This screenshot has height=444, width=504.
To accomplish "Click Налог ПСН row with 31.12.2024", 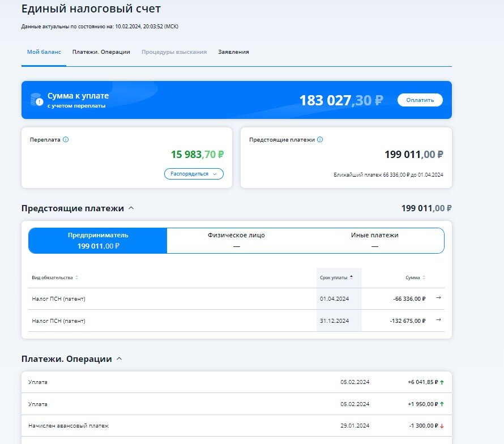I will pyautogui.click(x=236, y=321).
